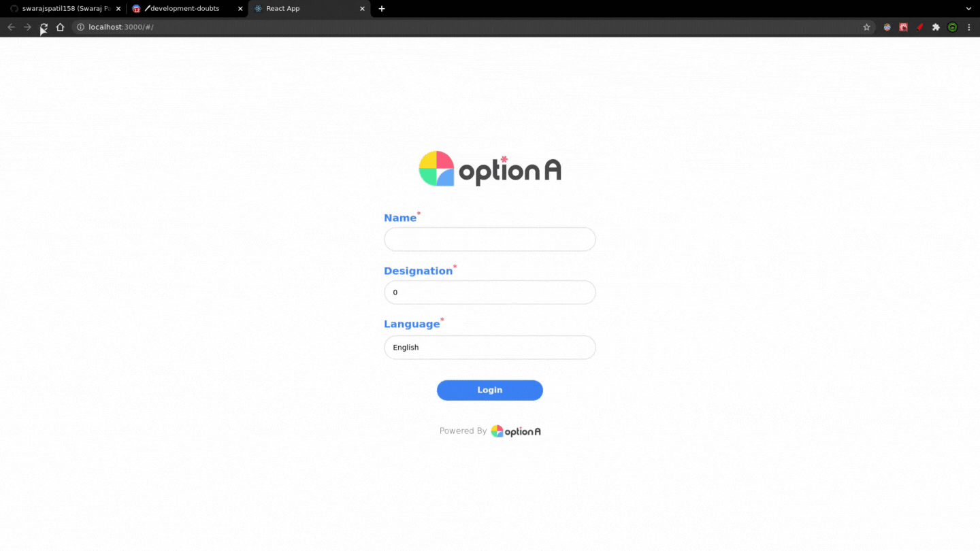This screenshot has width=980, height=551.
Task: Click the site information icon
Action: pyautogui.click(x=80, y=27)
